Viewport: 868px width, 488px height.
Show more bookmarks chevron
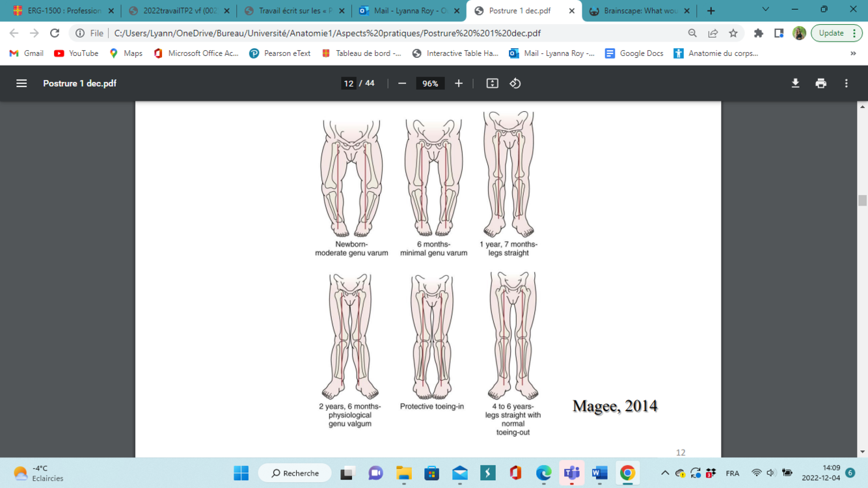click(x=853, y=53)
